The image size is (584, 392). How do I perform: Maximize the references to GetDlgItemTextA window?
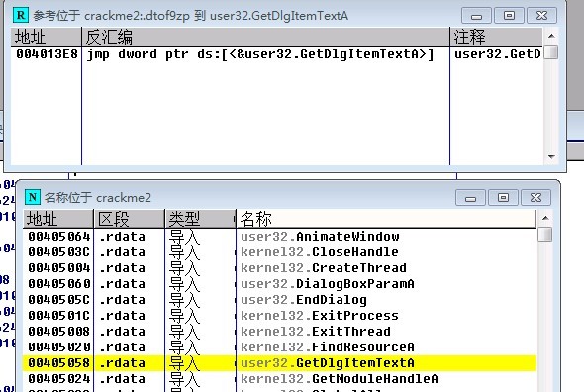[x=509, y=16]
